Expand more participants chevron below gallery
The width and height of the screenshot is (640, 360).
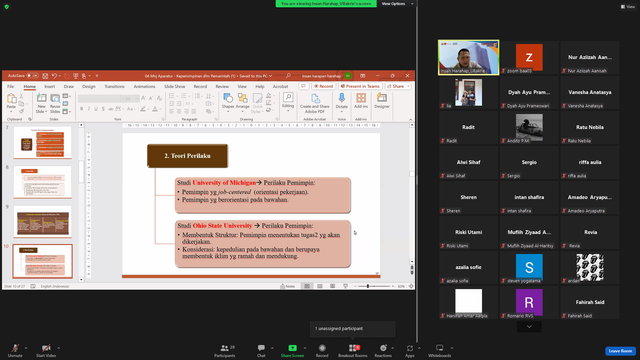point(529,327)
